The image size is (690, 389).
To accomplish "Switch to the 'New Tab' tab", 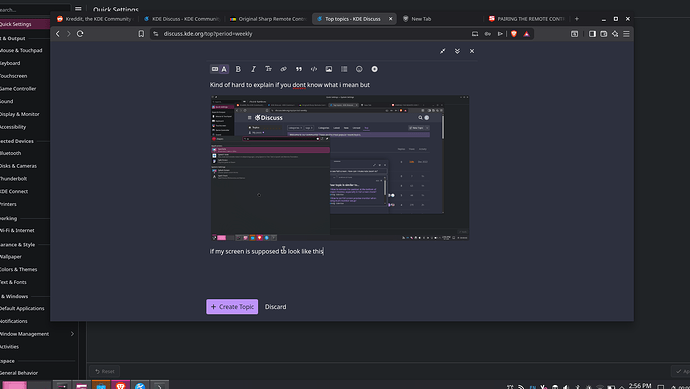I will (441, 19).
